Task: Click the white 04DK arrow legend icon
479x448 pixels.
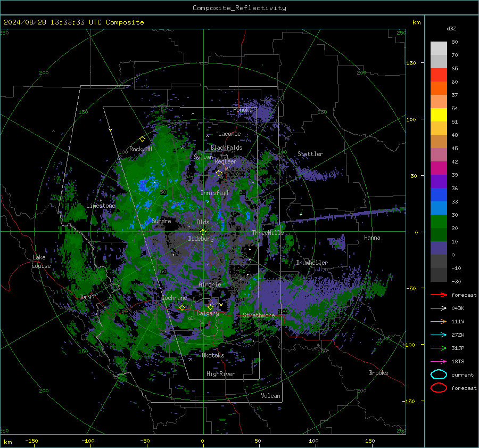Action: point(439,308)
